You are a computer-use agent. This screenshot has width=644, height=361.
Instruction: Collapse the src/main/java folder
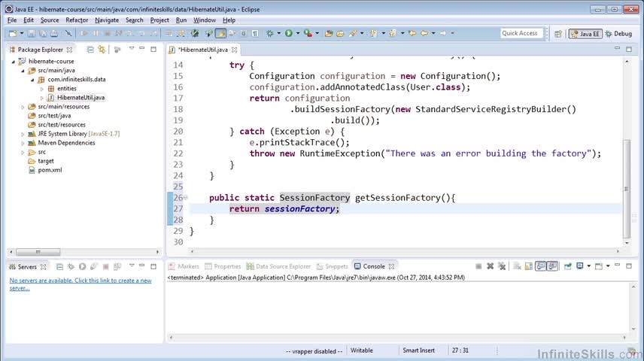coord(23,71)
